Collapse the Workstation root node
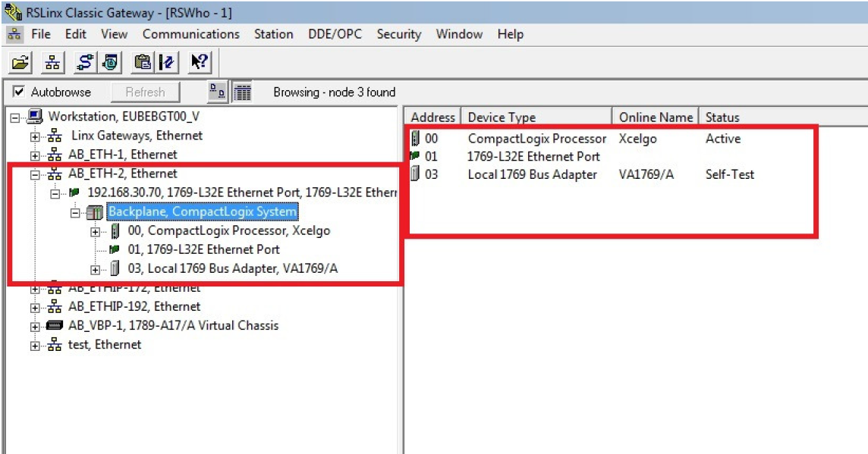 point(15,117)
